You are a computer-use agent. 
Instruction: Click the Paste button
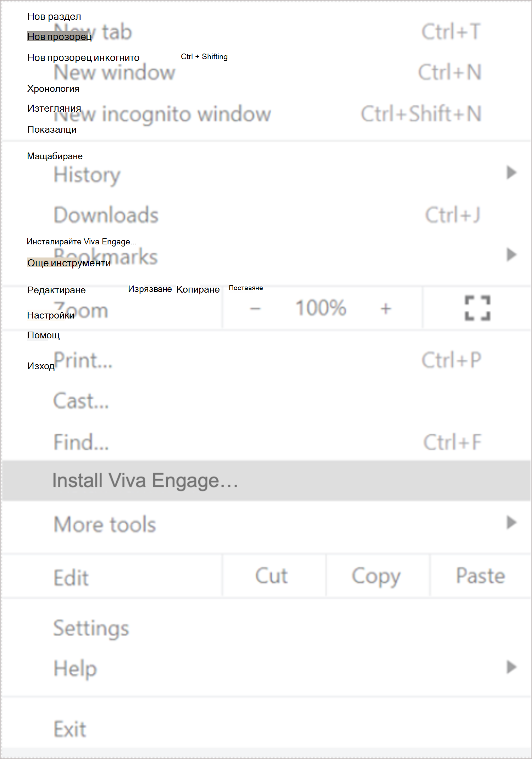pyautogui.click(x=480, y=576)
